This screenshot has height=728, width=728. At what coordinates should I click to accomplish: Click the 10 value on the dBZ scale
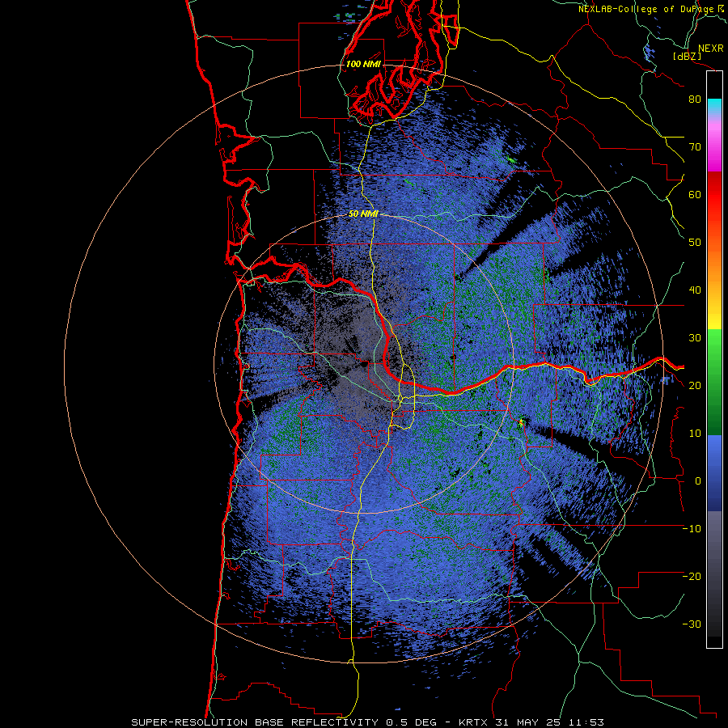tap(695, 434)
